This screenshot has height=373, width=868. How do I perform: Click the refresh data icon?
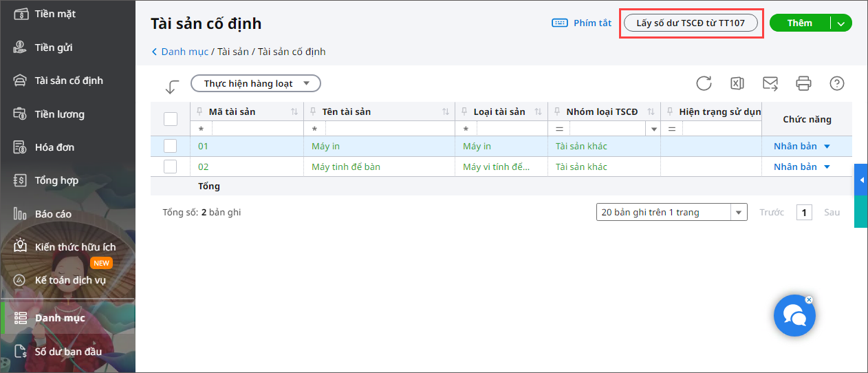click(x=704, y=83)
